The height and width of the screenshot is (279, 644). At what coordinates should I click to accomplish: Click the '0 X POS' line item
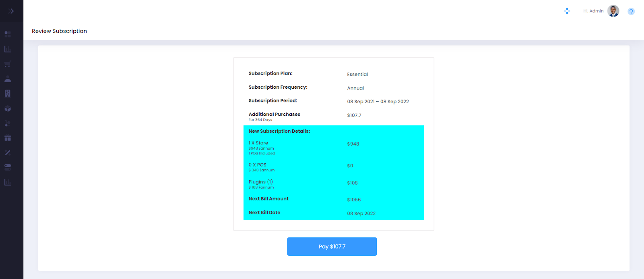pyautogui.click(x=258, y=164)
